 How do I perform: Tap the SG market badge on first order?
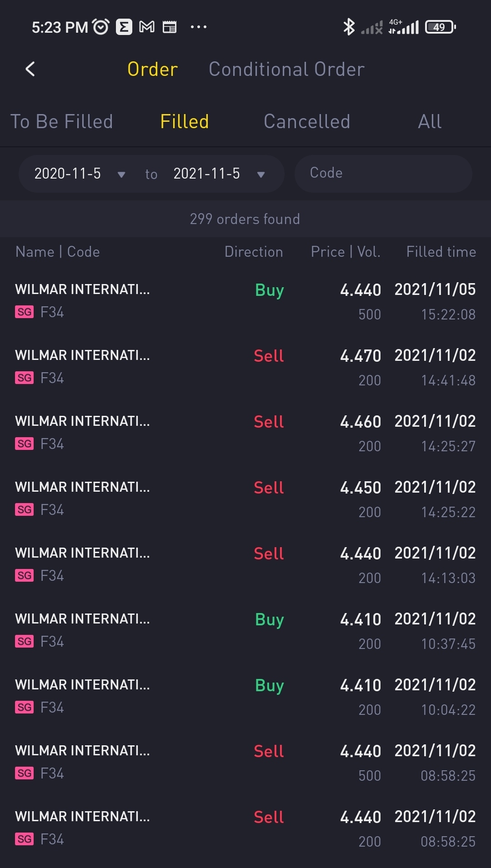pos(25,312)
